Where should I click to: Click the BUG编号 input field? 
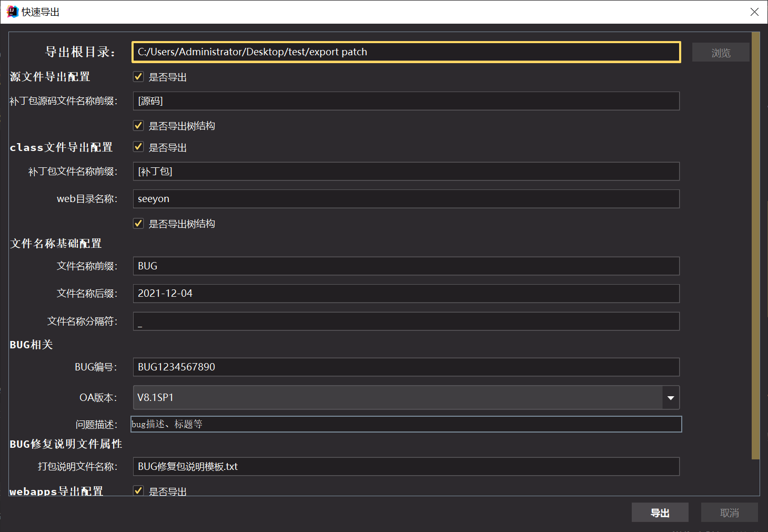coord(406,367)
